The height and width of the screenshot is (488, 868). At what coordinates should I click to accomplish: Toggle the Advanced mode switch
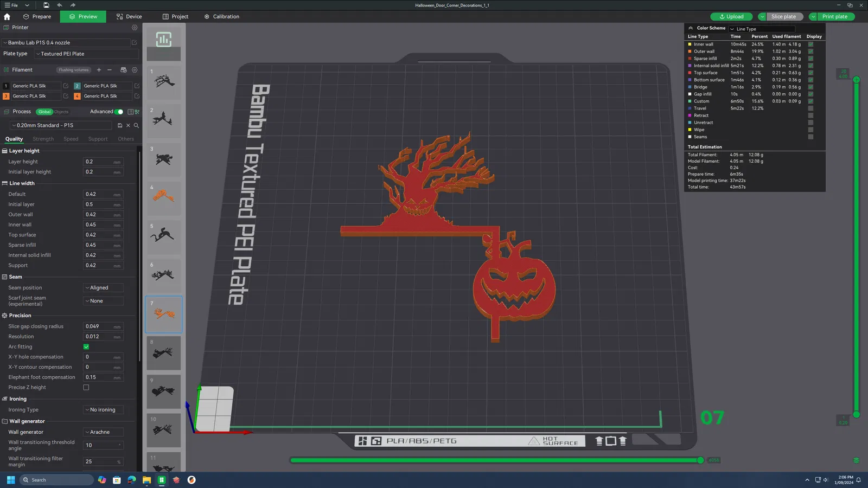(119, 112)
